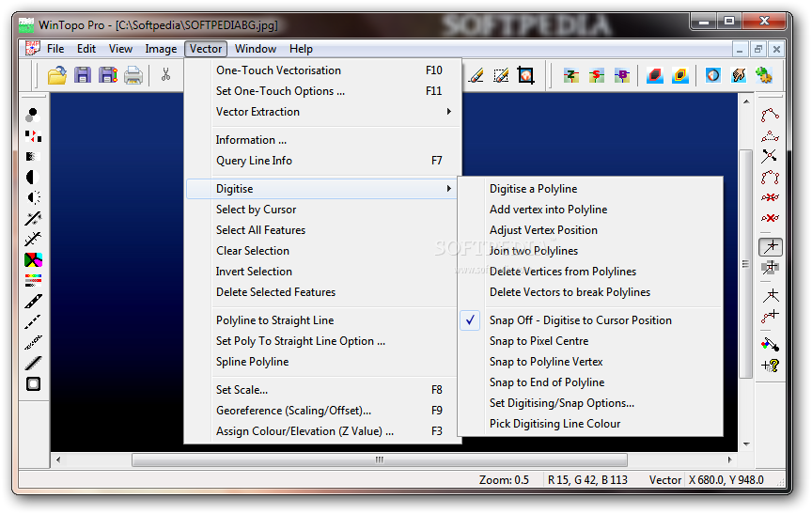Click the vertical scrollbar thumb
Screen dimensions: 812x514
pos(745,264)
